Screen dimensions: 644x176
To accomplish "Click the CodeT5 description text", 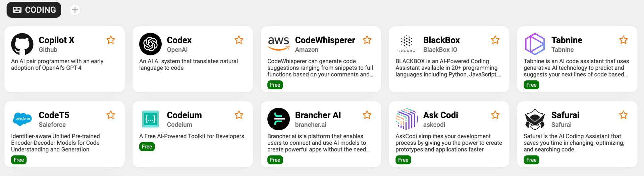I will coord(55,143).
